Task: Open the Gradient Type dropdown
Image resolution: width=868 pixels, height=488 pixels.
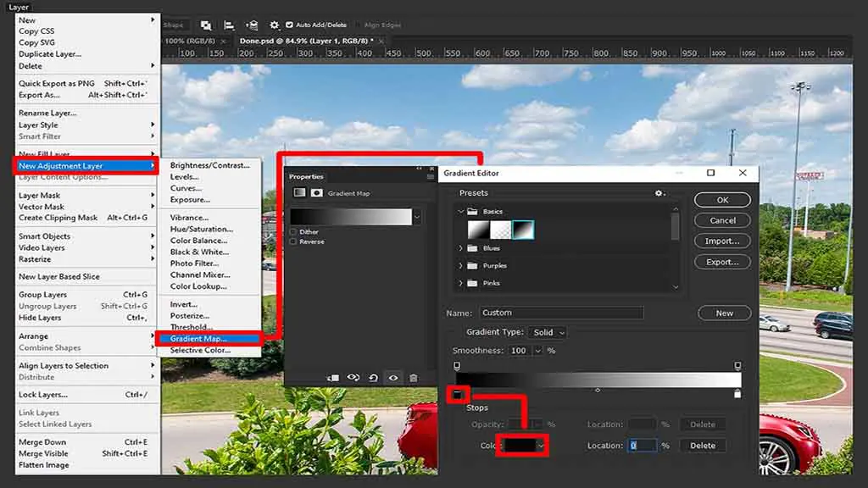Action: 548,332
